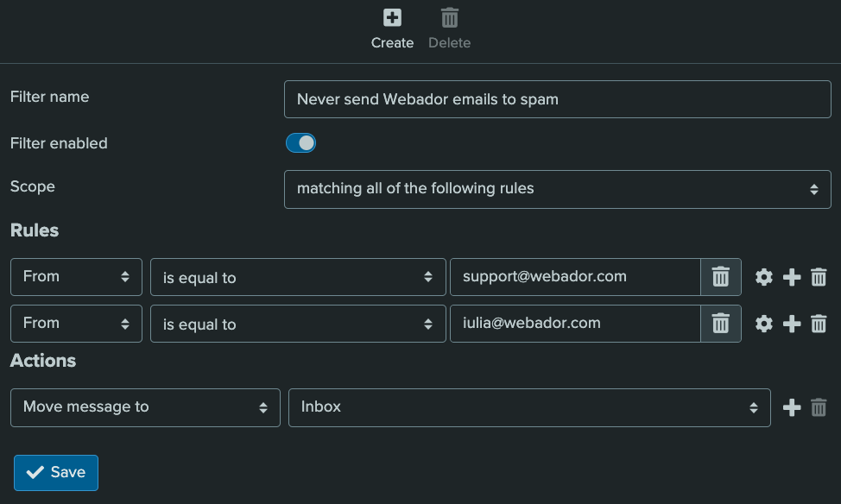This screenshot has width=841, height=504.
Task: Open the 'Move message to' action dropdown
Action: (x=145, y=407)
